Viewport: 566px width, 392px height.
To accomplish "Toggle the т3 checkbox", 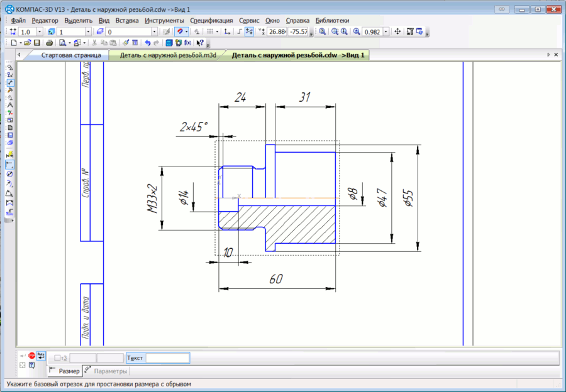I will click(57, 358).
